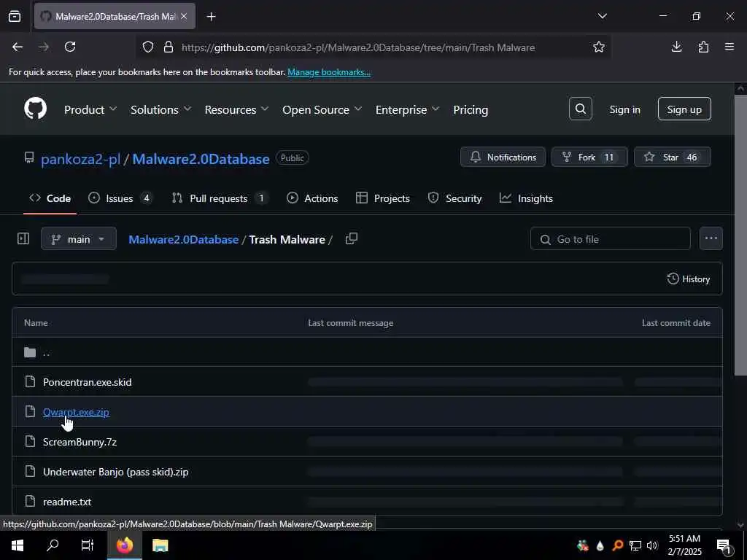Open the ScreamBunny.7z file

(80, 442)
